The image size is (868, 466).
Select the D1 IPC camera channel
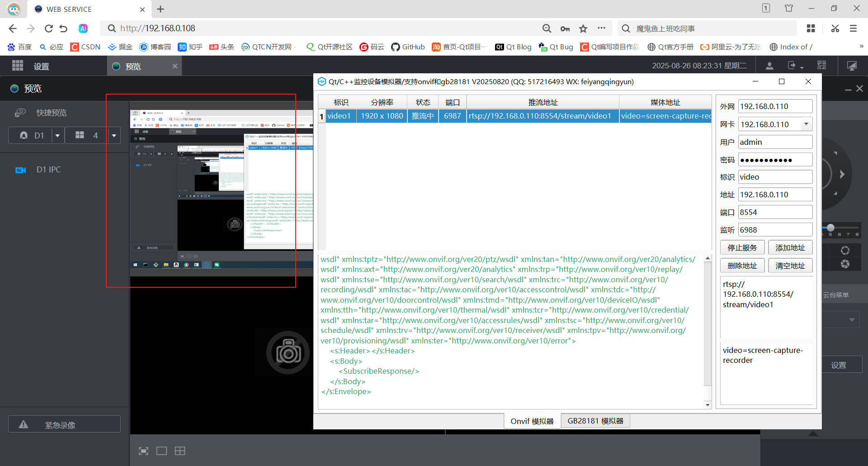coord(48,169)
